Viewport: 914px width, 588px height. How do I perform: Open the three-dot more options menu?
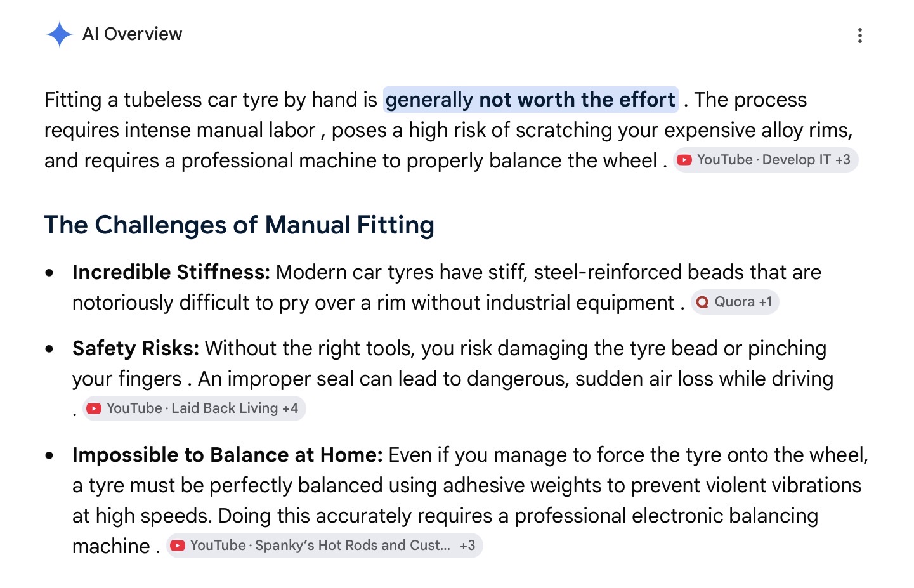(860, 36)
